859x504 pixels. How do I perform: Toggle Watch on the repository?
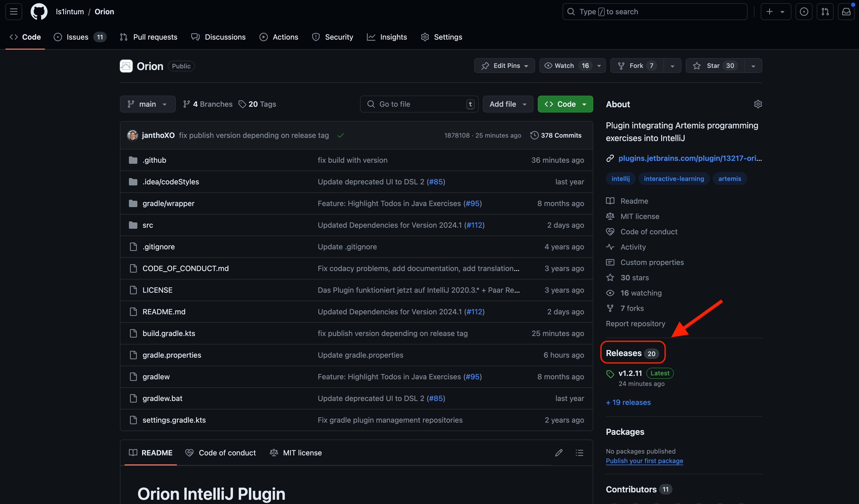[x=564, y=66]
